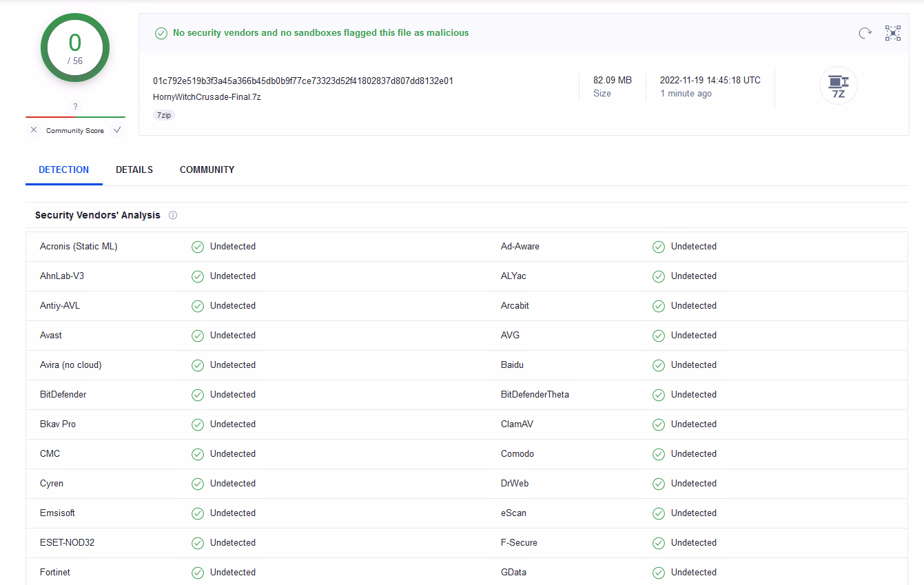Click the check icon for eScan

(x=659, y=513)
